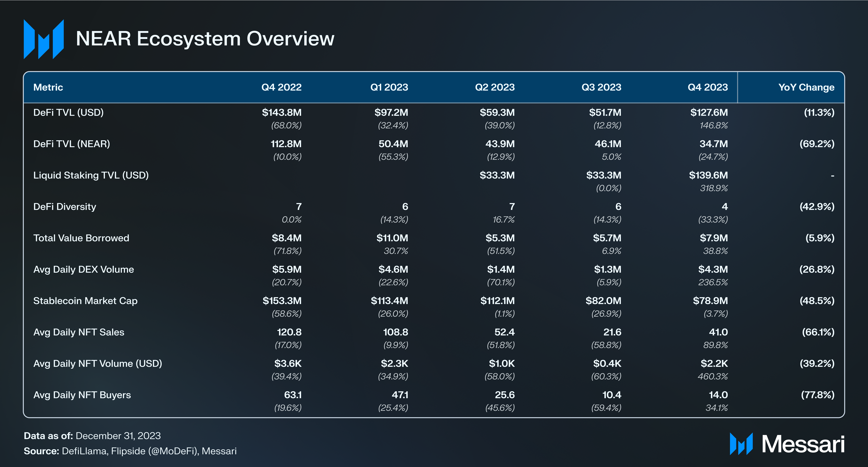Click the '16.7%' DeFi Diversity change
This screenshot has width=868, height=467.
(x=504, y=220)
